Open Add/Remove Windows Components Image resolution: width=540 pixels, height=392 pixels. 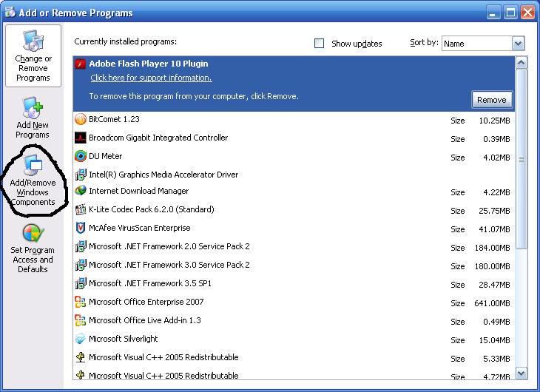[x=33, y=180]
